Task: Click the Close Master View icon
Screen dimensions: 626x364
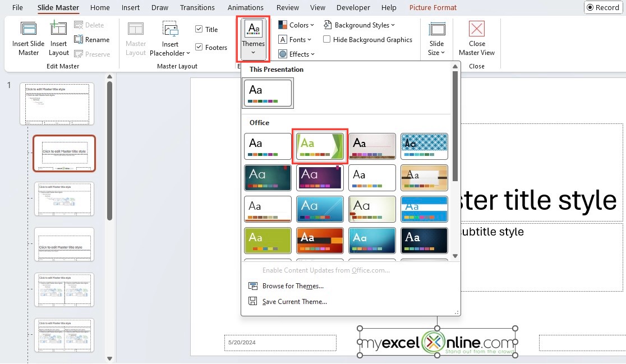Action: pyautogui.click(x=477, y=29)
